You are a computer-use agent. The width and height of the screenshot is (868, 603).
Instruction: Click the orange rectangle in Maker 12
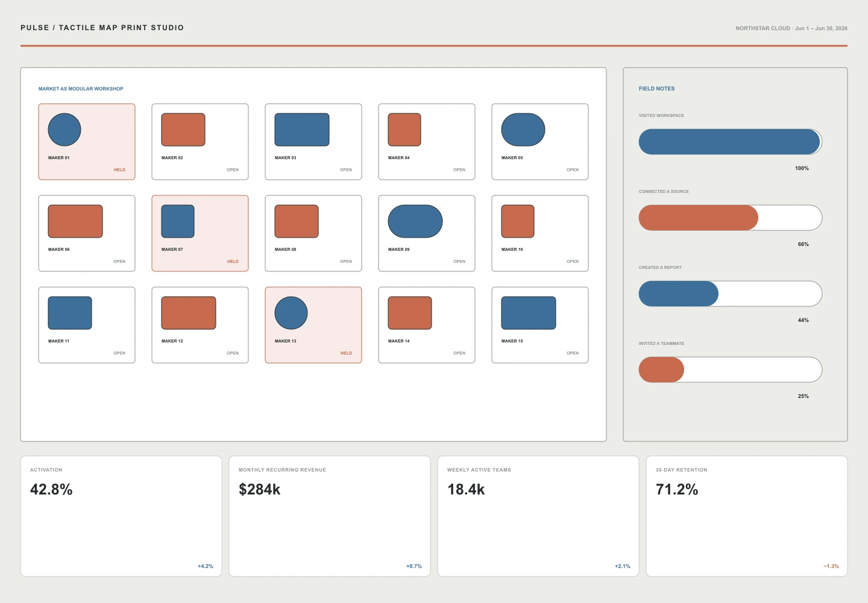point(189,313)
